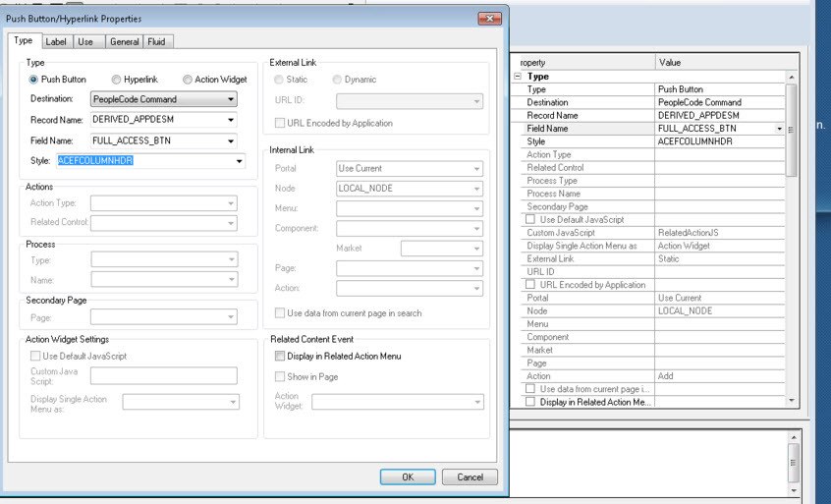Click the Cancel button
This screenshot has width=831, height=504.
point(471,476)
